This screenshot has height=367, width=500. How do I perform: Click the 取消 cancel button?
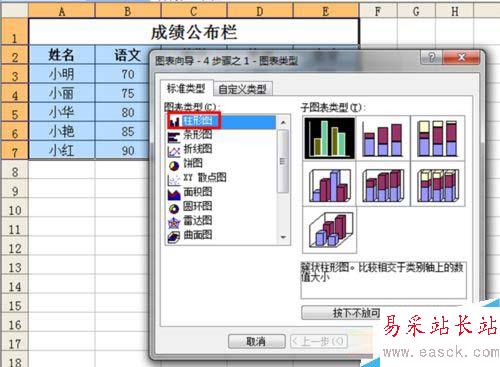[x=256, y=341]
